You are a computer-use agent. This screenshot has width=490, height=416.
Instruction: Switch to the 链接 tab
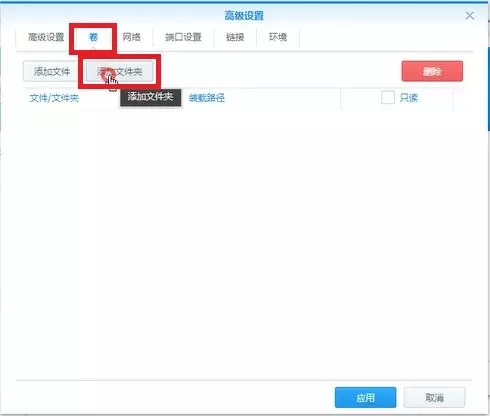(235, 37)
